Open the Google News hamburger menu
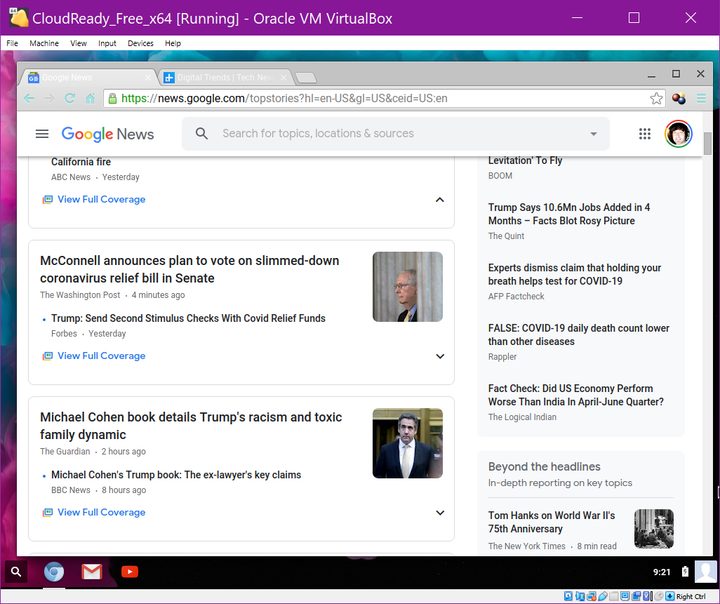 pyautogui.click(x=42, y=134)
